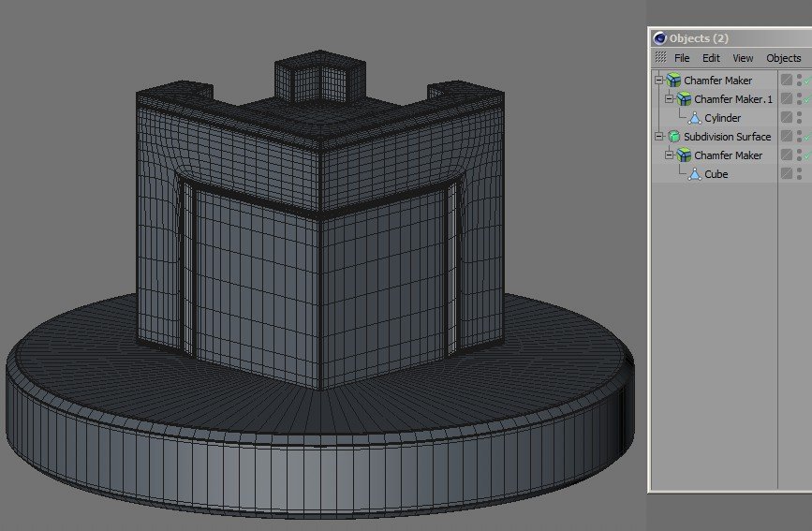Open the Edit menu in Objects manager

tap(711, 58)
